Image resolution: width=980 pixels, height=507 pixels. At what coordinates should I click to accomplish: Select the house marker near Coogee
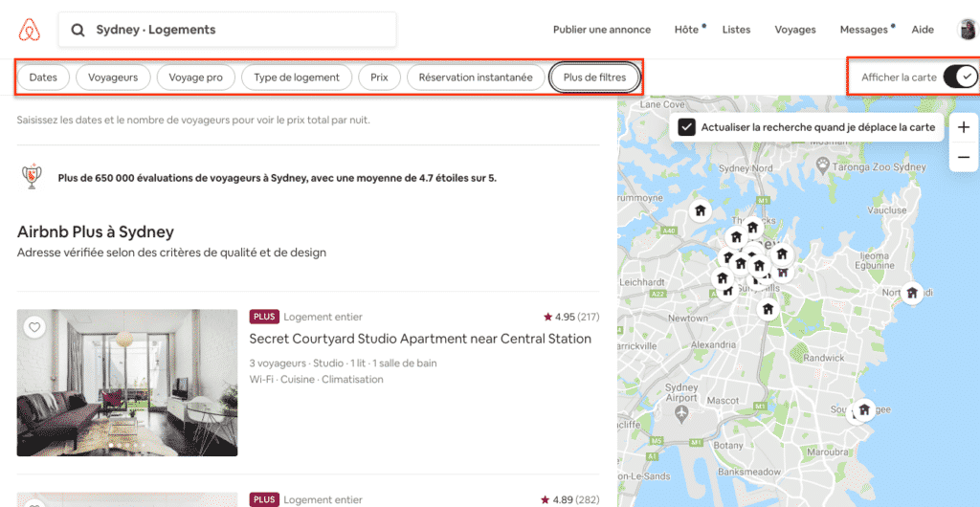(864, 410)
